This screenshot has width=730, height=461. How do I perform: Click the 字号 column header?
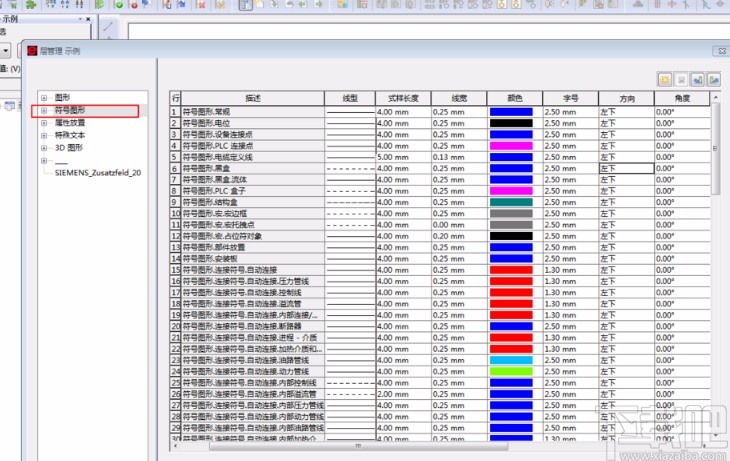571,98
